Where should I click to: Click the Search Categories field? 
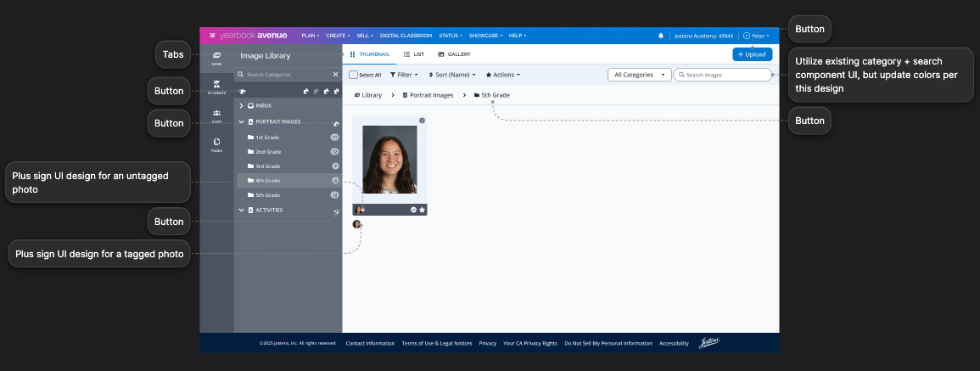(x=288, y=75)
